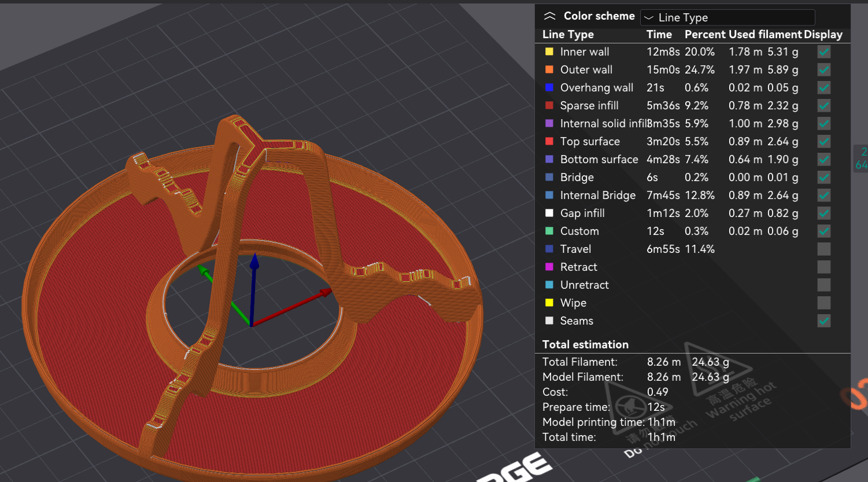
Task: Select the Sparse infill row label
Action: pyautogui.click(x=589, y=106)
